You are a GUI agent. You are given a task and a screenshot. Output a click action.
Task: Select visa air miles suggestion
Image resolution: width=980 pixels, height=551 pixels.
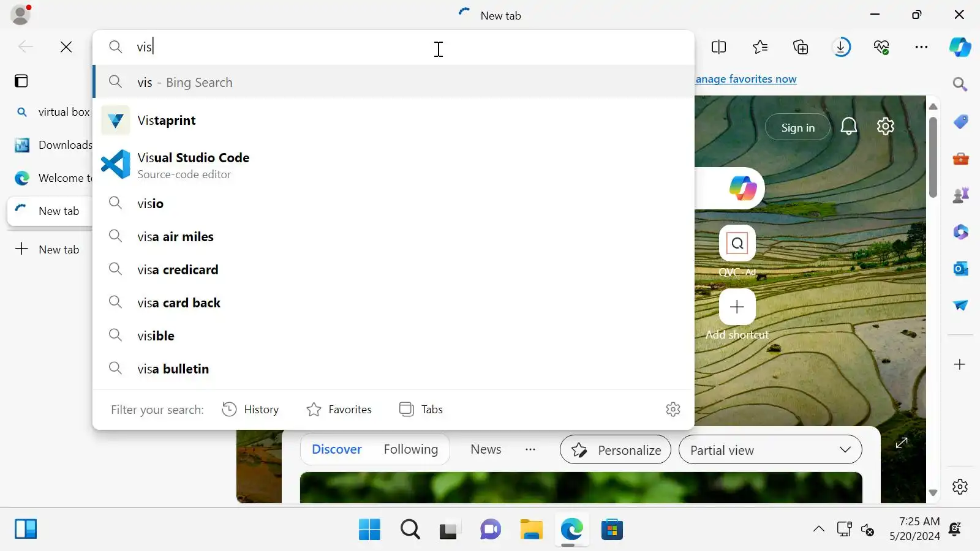pyautogui.click(x=393, y=236)
